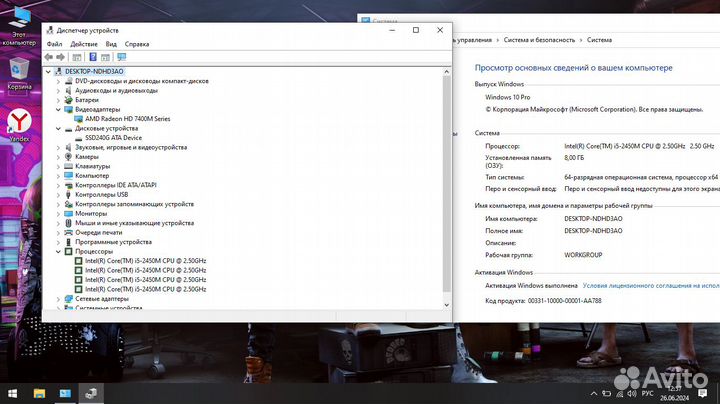This screenshot has width=720, height=404.
Task: Show hidden tray icons chevron
Action: tap(594, 393)
